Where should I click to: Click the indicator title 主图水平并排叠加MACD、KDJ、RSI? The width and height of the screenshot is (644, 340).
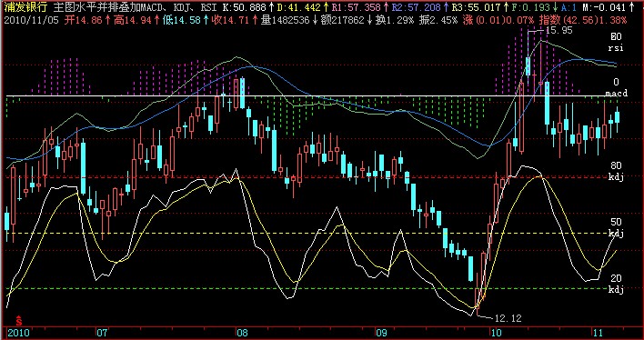(x=136, y=7)
